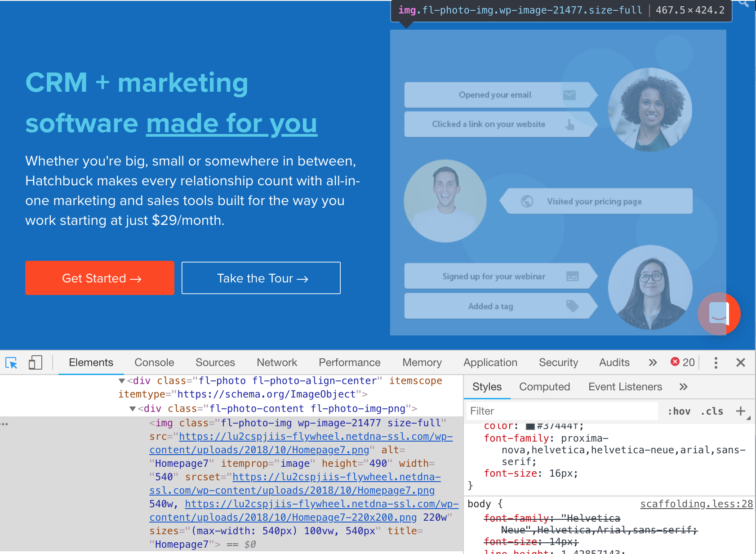Click the Take the Tour button
The image size is (756, 554).
(x=261, y=278)
